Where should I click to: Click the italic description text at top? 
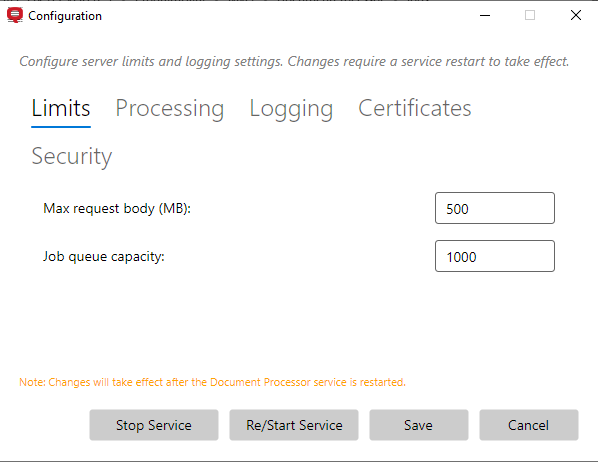click(x=294, y=61)
